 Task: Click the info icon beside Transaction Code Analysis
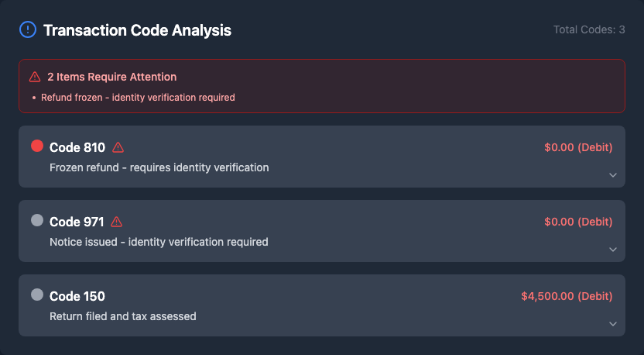28,30
